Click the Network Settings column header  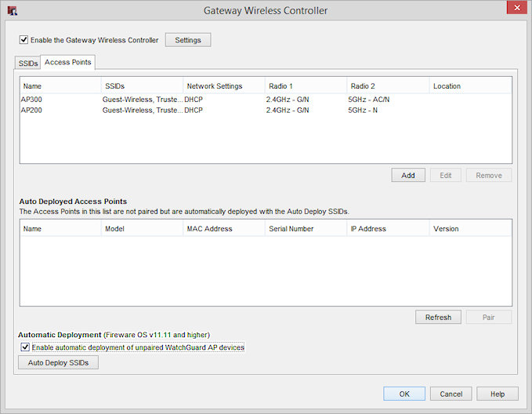pos(223,86)
